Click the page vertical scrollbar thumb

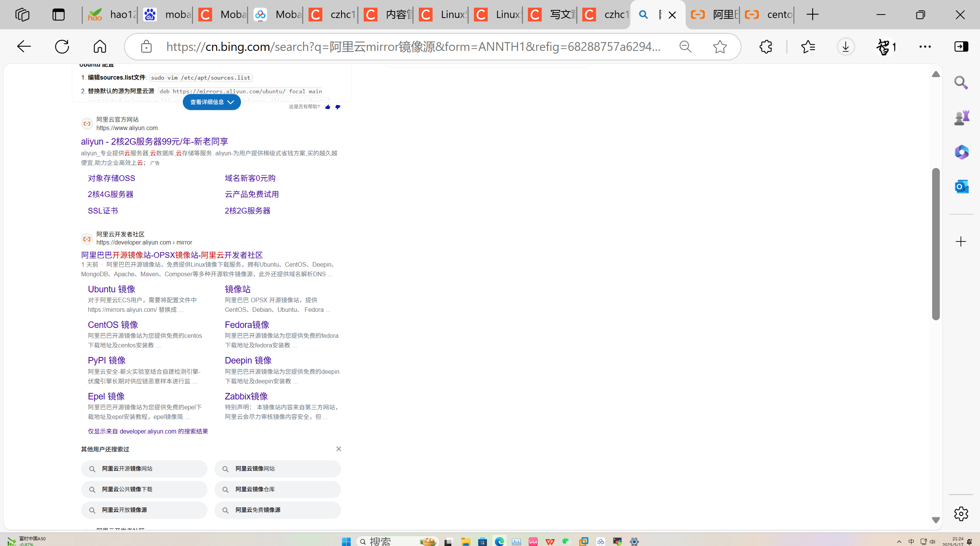click(936, 244)
